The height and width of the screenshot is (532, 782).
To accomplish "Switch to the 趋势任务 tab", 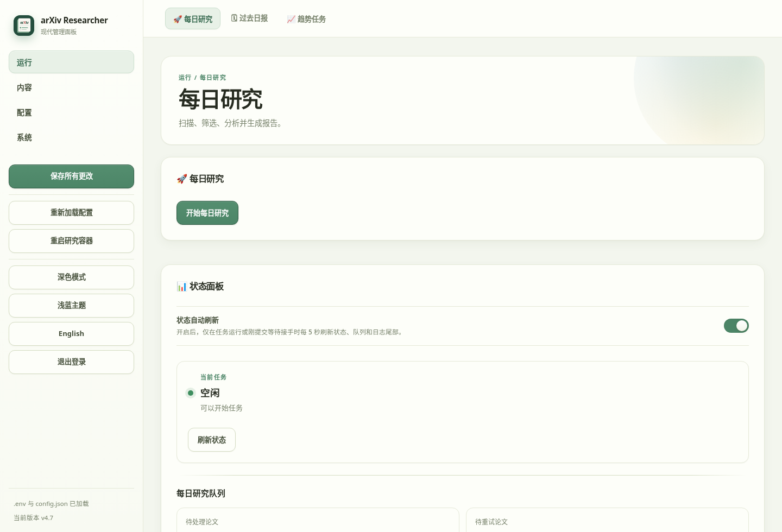I will click(306, 19).
